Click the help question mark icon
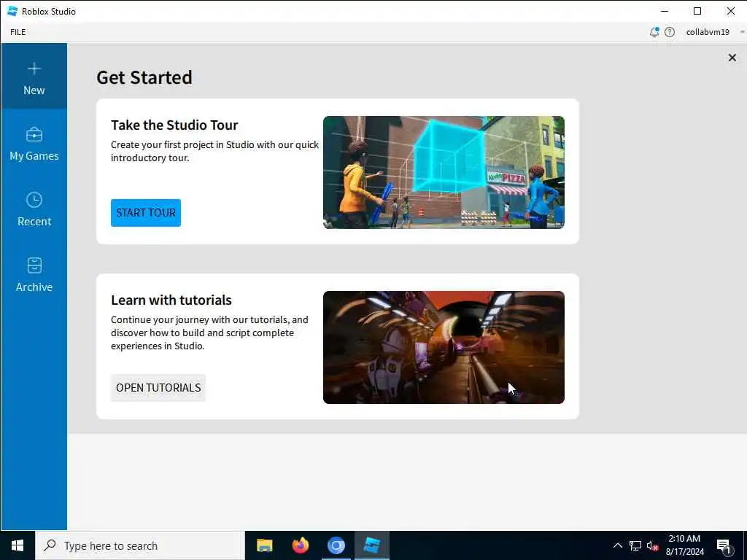The height and width of the screenshot is (560, 747). tap(670, 32)
